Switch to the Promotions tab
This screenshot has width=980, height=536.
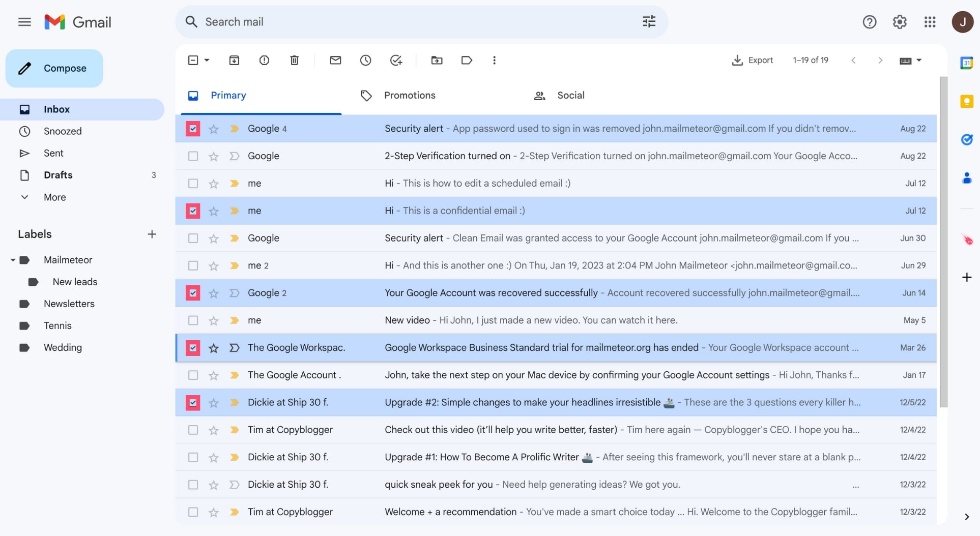coord(410,95)
